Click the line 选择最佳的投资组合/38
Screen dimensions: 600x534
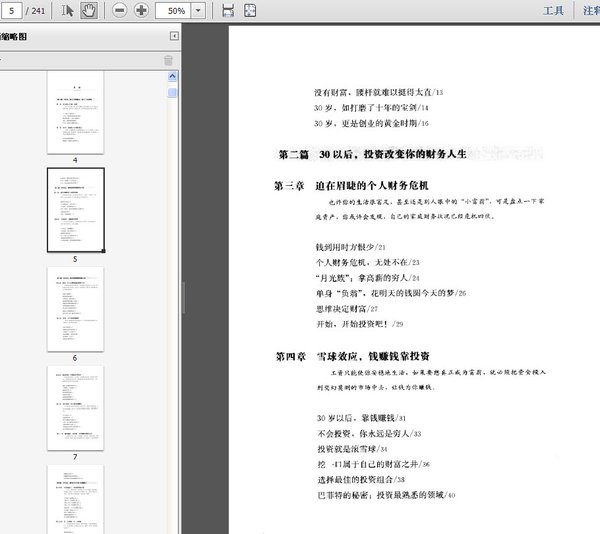coord(361,479)
